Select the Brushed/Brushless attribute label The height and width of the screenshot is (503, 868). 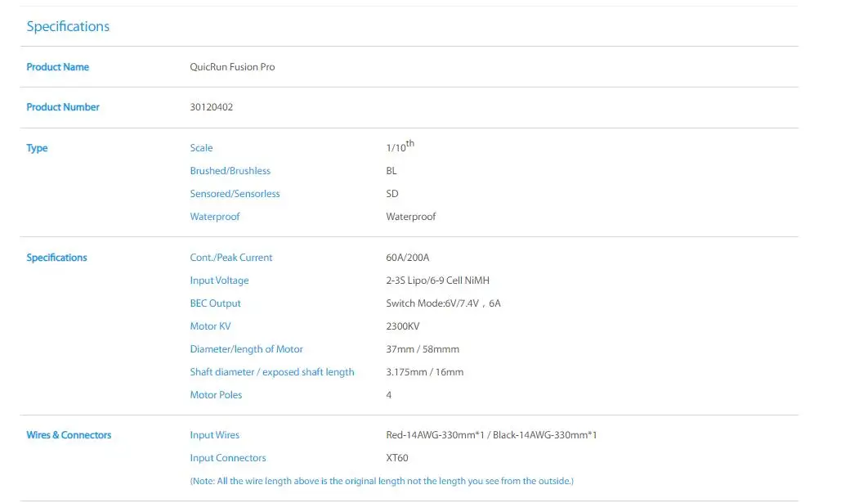tap(230, 171)
